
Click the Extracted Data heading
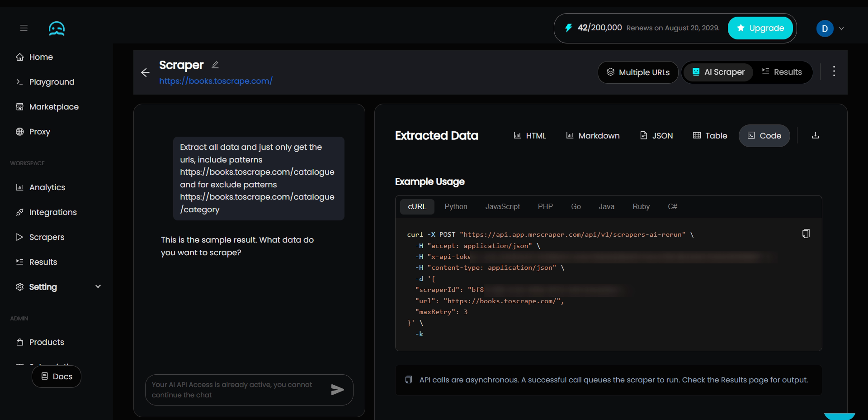coord(436,136)
